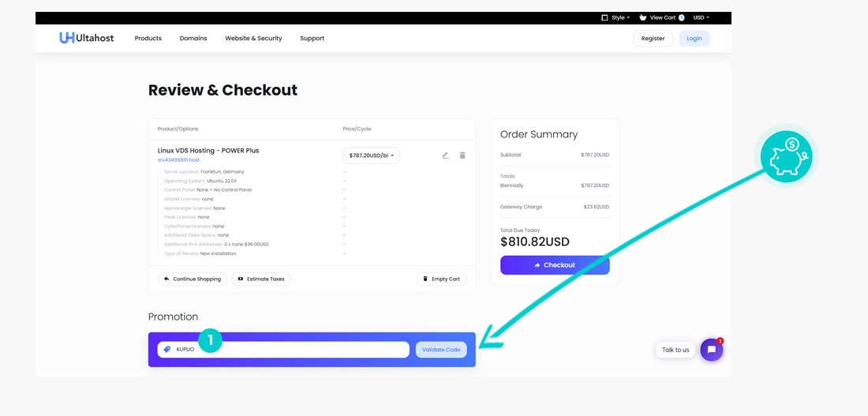Screen dimensions: 868x416
Task: Open the $787.20USD billing cycle dropdown
Action: 371,156
